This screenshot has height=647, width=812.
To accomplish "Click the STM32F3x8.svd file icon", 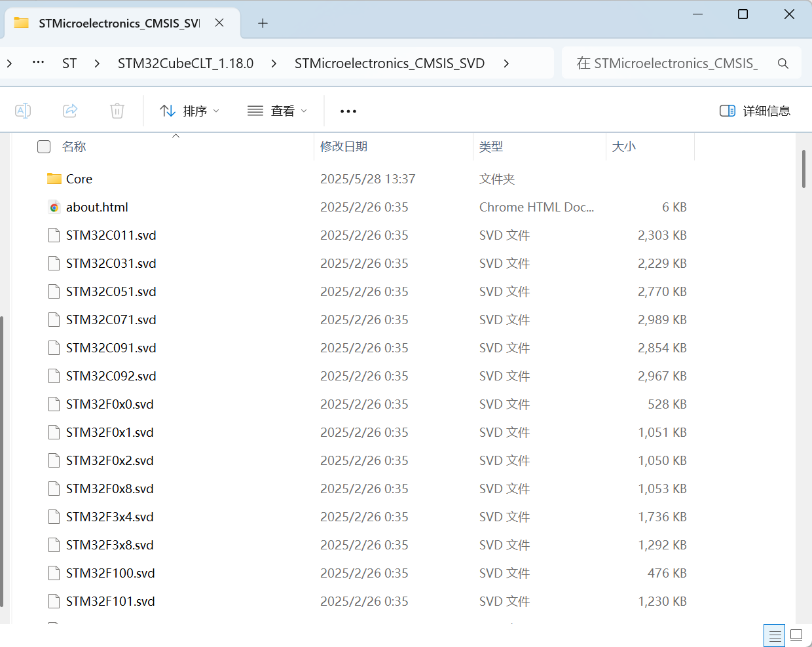I will pyautogui.click(x=54, y=545).
